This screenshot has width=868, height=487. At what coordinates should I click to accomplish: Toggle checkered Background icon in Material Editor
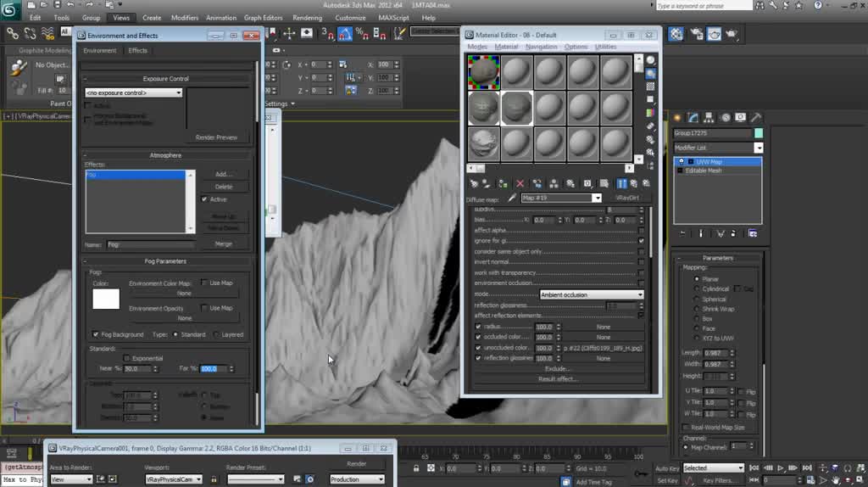coord(650,87)
